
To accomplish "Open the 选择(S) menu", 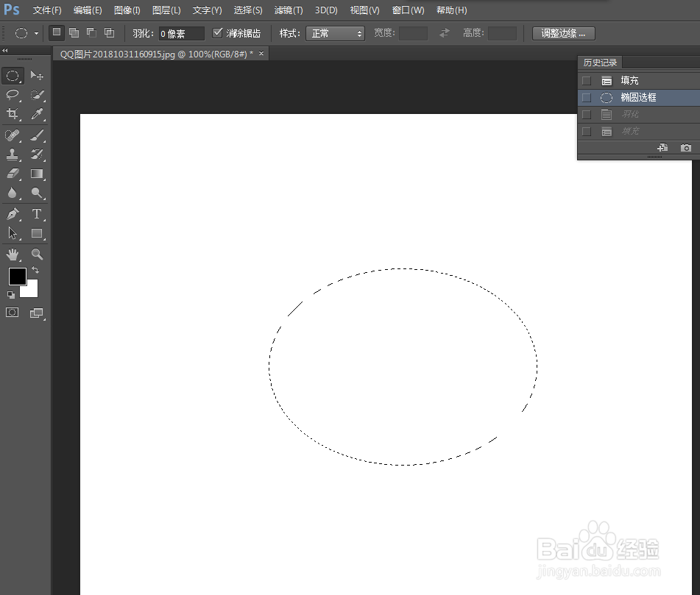I will pyautogui.click(x=248, y=10).
